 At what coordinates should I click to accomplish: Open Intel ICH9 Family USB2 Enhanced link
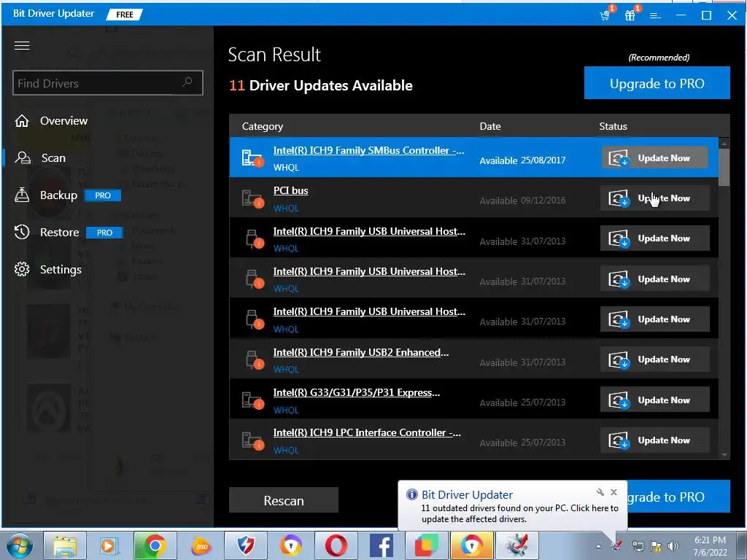click(x=361, y=352)
